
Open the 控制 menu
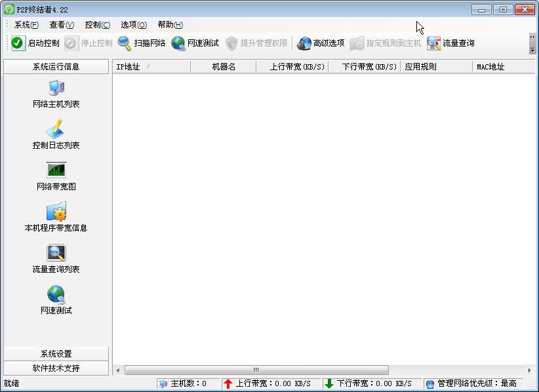pos(97,25)
